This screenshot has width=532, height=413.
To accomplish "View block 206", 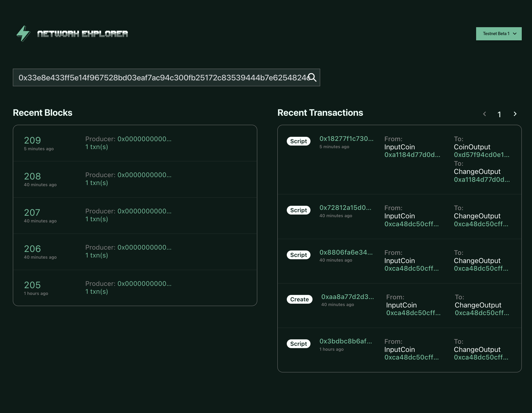I will pyautogui.click(x=32, y=249).
